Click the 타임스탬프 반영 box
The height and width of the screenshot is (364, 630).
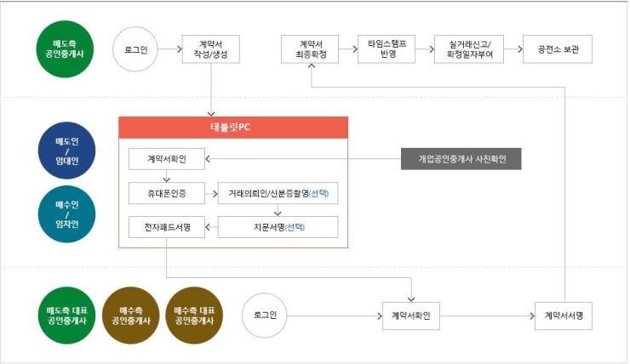coord(387,49)
